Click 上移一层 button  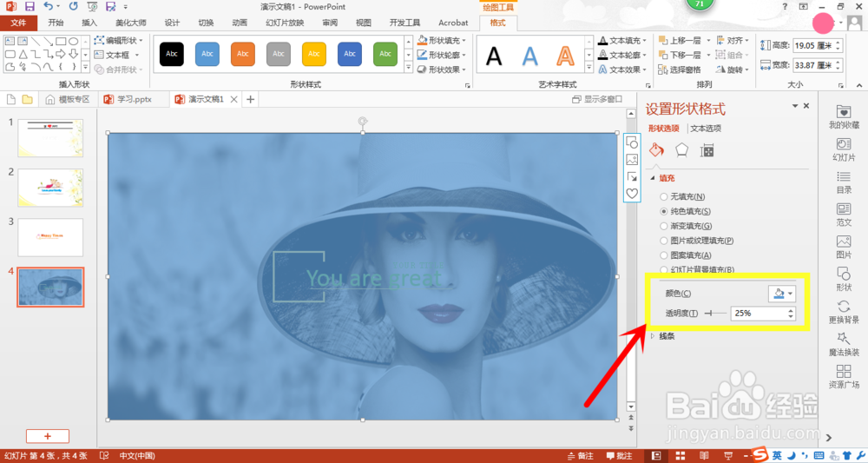tap(680, 41)
